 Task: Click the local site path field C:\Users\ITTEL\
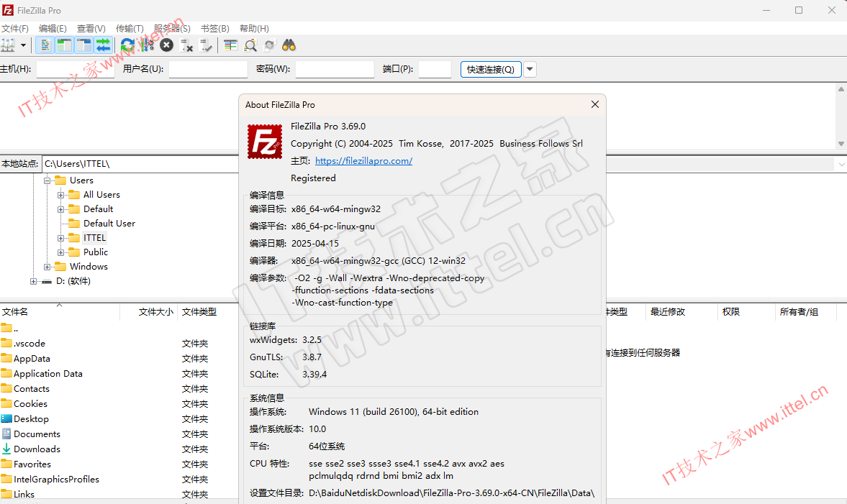(x=140, y=164)
